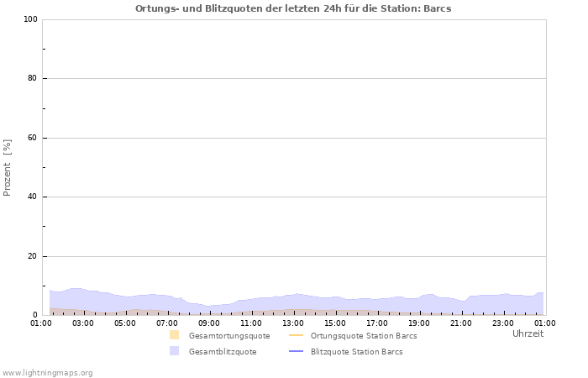This screenshot has width=588, height=378.
Task: Click the 03:00 time label
Action: point(83,323)
